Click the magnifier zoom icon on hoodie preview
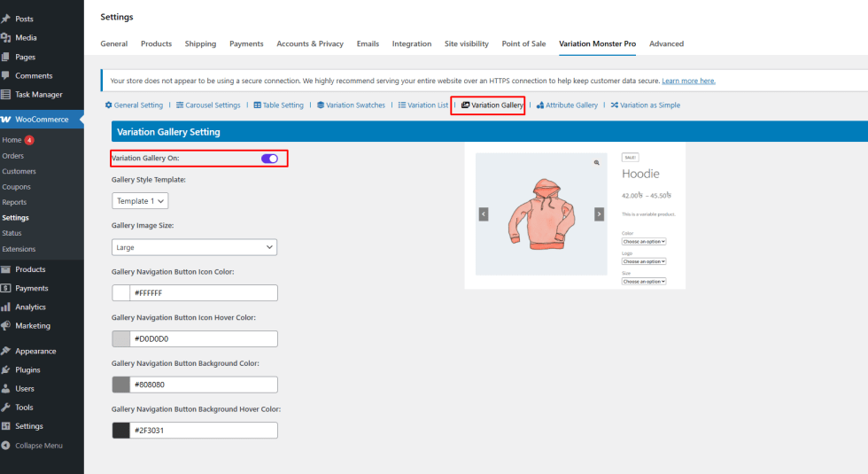This screenshot has width=868, height=474. [597, 163]
